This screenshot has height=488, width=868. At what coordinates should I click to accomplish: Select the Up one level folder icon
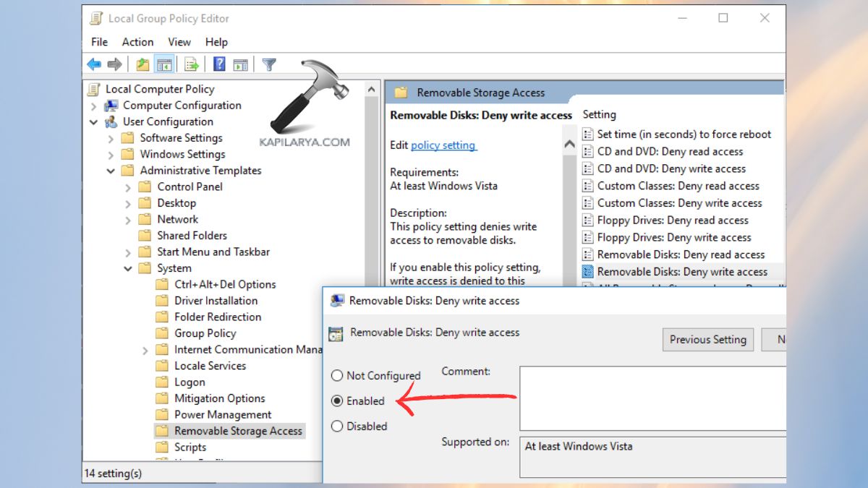point(142,64)
